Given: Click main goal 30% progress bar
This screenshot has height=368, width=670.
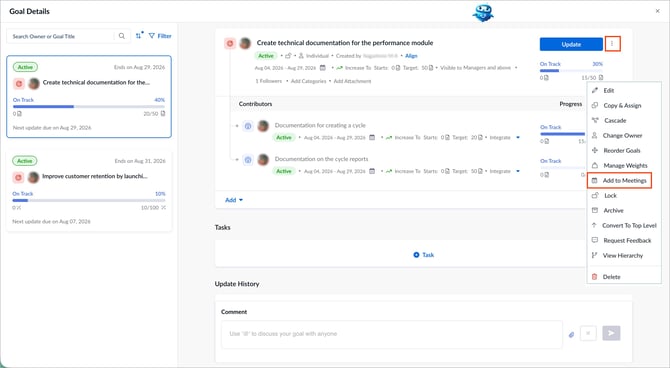Looking at the screenshot, I should 571,71.
